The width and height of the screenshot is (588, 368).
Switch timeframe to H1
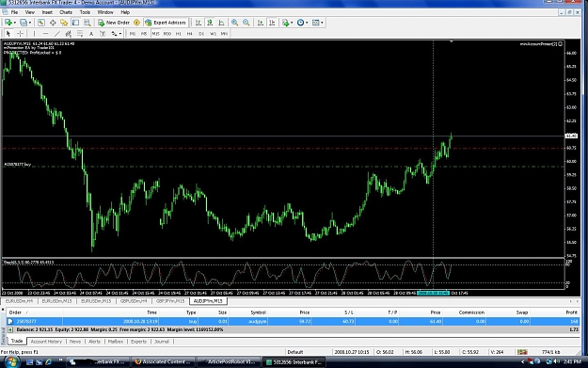[x=179, y=34]
